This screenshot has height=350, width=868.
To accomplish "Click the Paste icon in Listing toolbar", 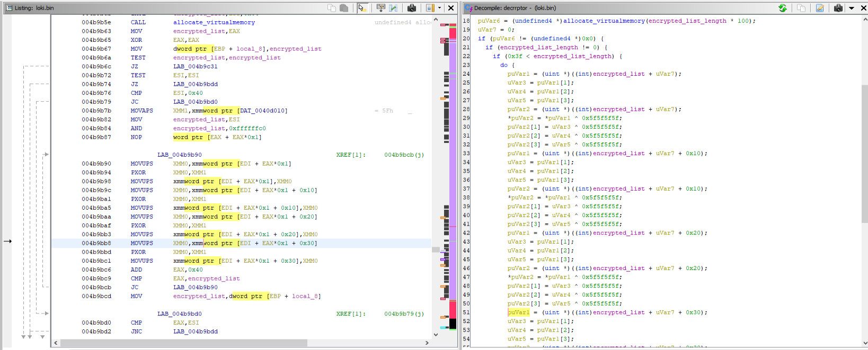I will (x=344, y=8).
